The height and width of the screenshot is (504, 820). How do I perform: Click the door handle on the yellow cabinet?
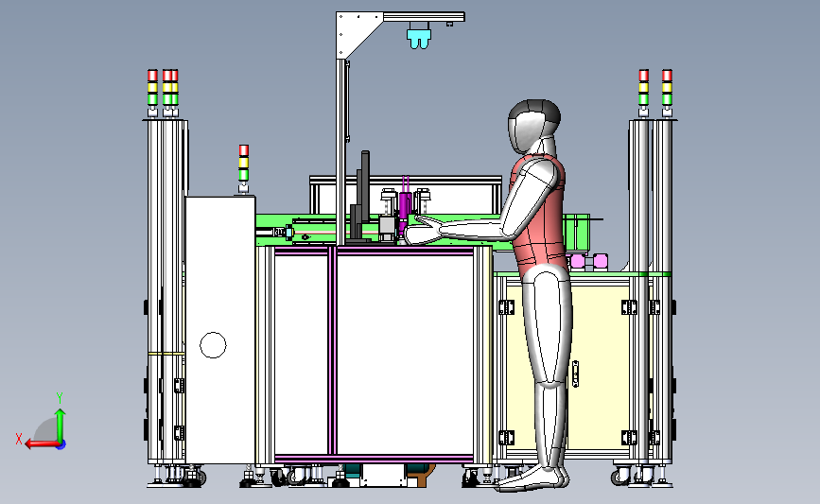[575, 374]
